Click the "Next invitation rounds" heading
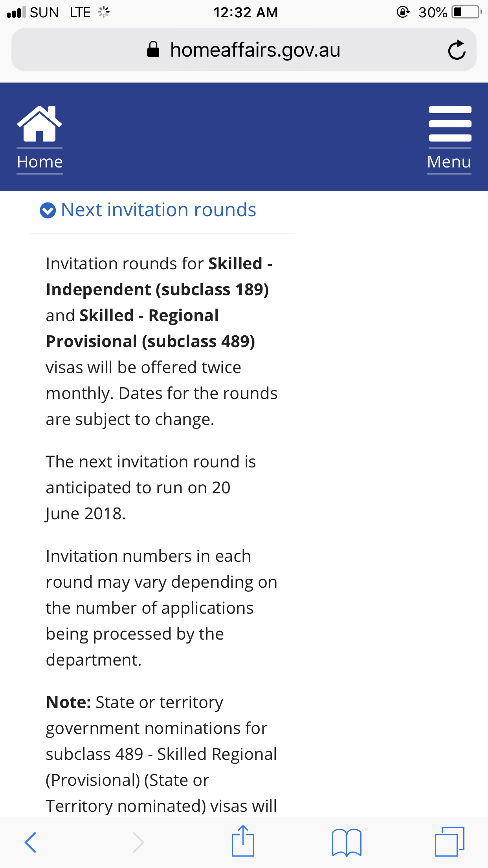 coord(158,210)
